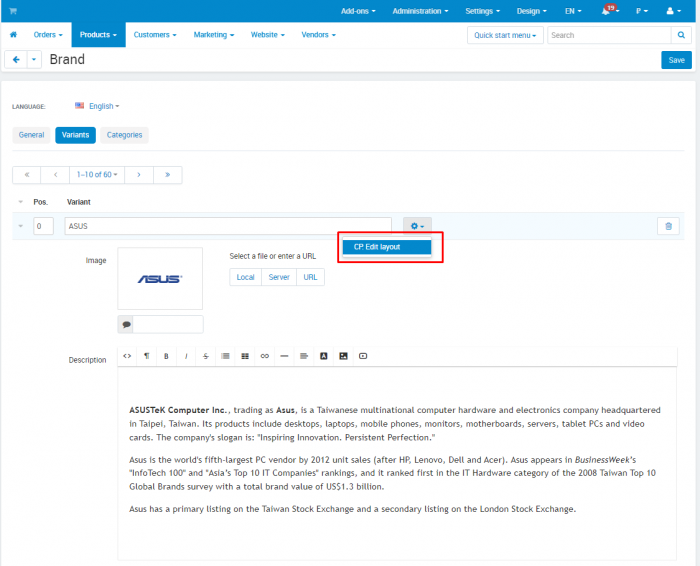Open the Customers menu

pos(155,35)
